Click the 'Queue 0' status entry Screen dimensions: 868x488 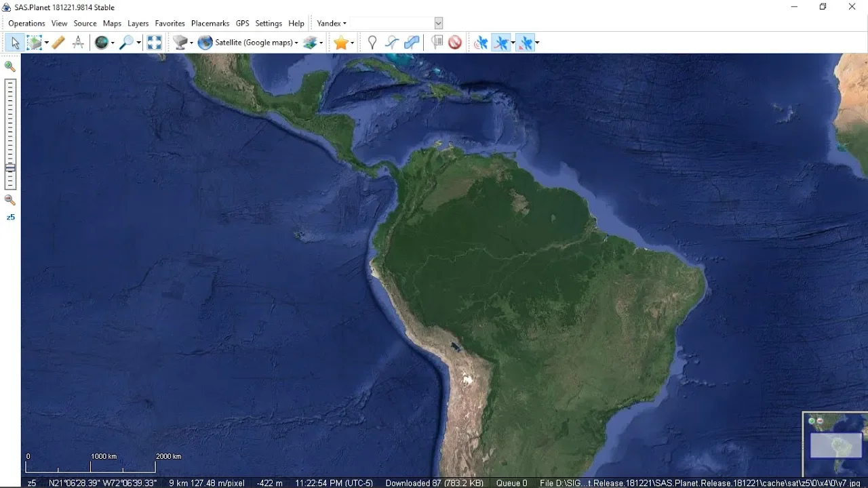511,483
